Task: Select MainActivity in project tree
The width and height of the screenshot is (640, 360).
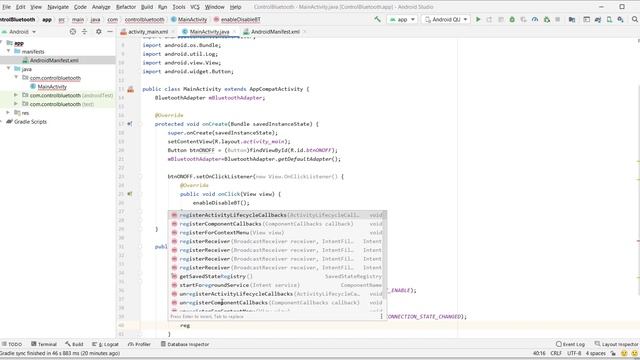Action: click(52, 87)
